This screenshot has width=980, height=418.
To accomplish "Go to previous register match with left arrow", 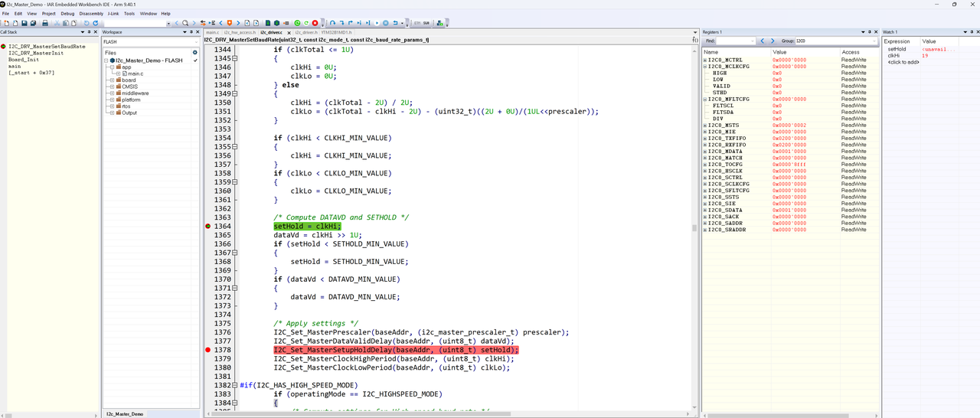I will point(762,41).
